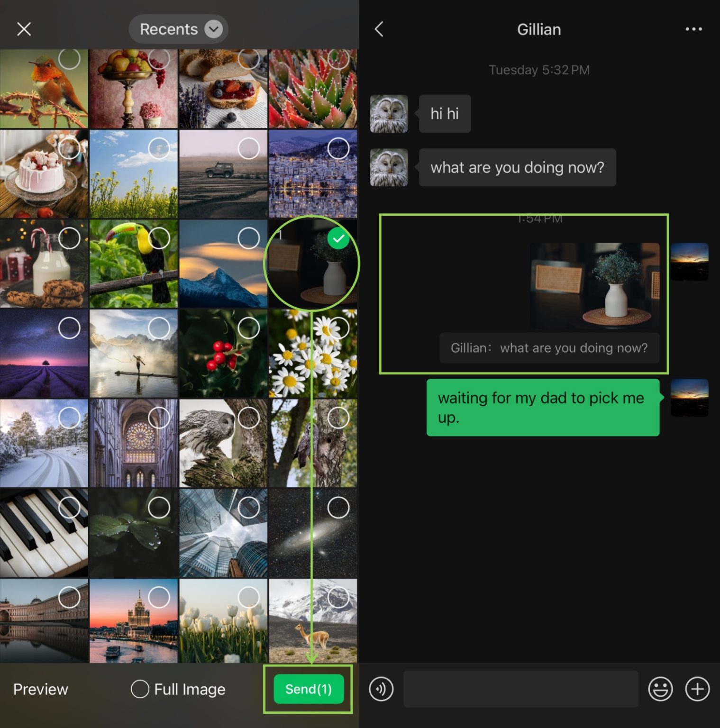Enable the Full Image option
The image size is (720, 728).
coord(140,689)
